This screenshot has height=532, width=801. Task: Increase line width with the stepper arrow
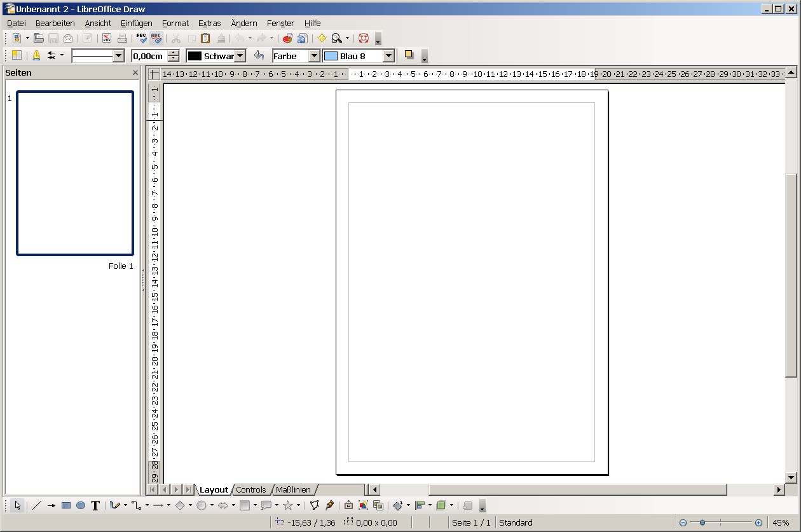click(172, 53)
